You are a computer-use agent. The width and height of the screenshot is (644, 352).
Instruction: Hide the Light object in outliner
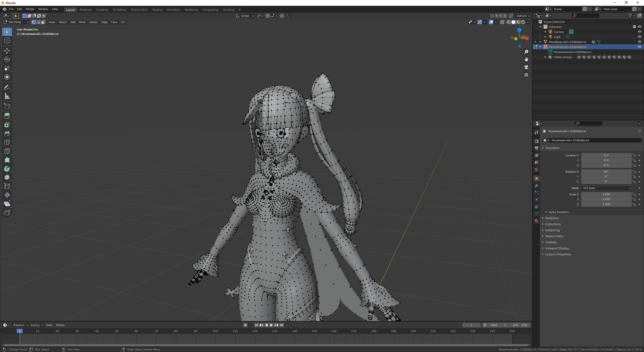(639, 37)
